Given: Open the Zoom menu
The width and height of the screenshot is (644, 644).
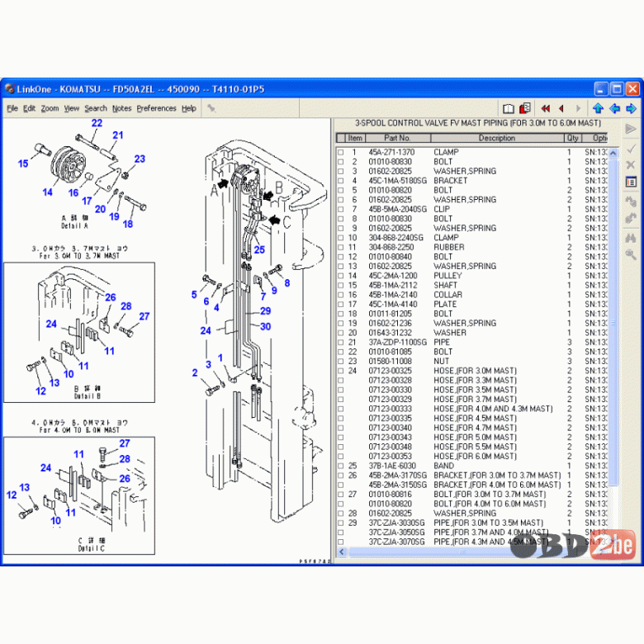Looking at the screenshot, I should click(50, 108).
